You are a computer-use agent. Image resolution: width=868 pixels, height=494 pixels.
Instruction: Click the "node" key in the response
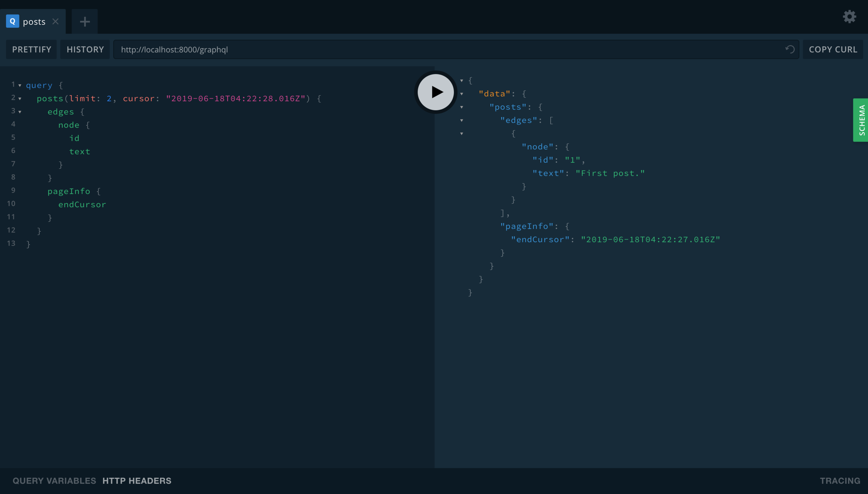[537, 147]
